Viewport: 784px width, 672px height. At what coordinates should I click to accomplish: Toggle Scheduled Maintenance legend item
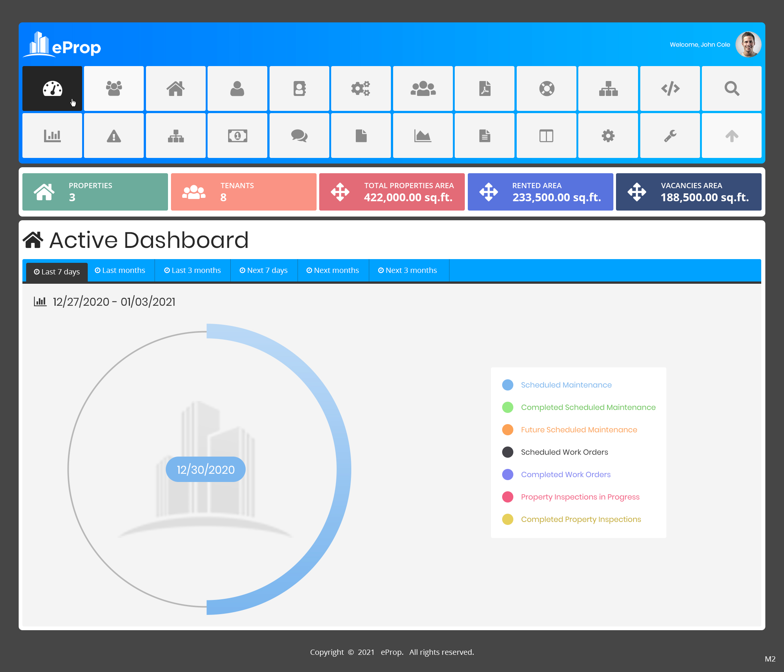[566, 385]
